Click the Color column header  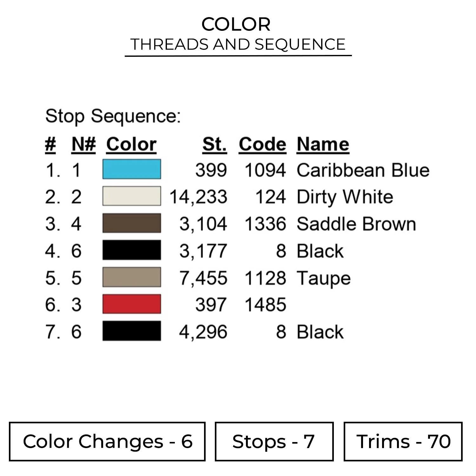tap(131, 145)
